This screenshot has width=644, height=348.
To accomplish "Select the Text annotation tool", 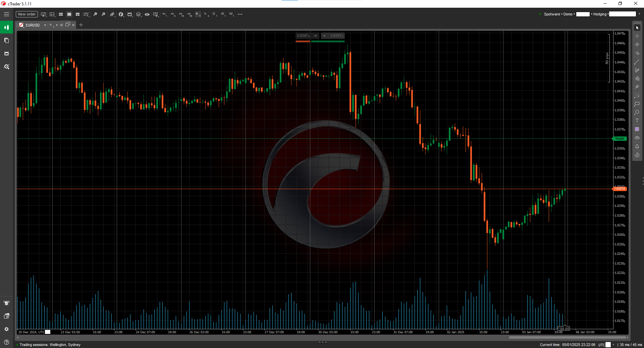I will (x=637, y=121).
